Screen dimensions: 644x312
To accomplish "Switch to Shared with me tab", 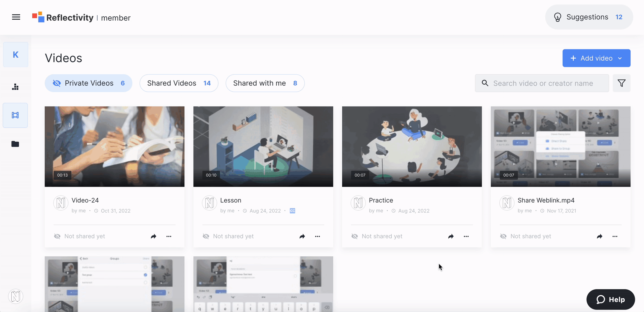I will tap(265, 83).
